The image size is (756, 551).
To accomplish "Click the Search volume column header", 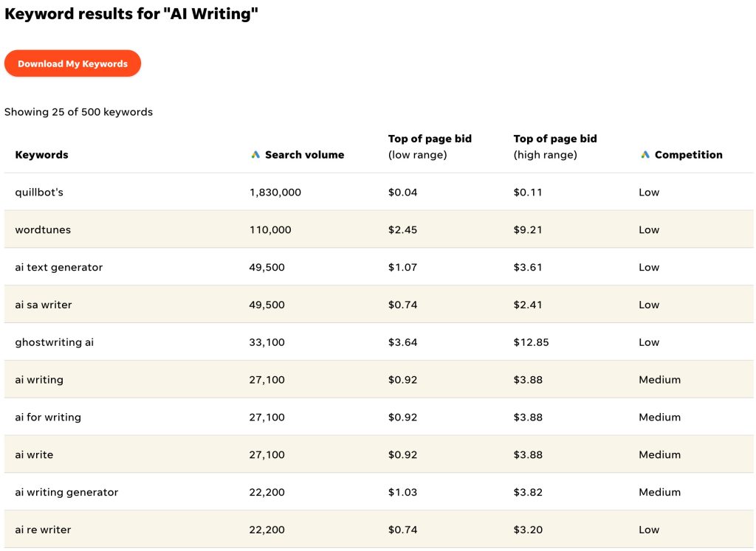I will (x=304, y=155).
